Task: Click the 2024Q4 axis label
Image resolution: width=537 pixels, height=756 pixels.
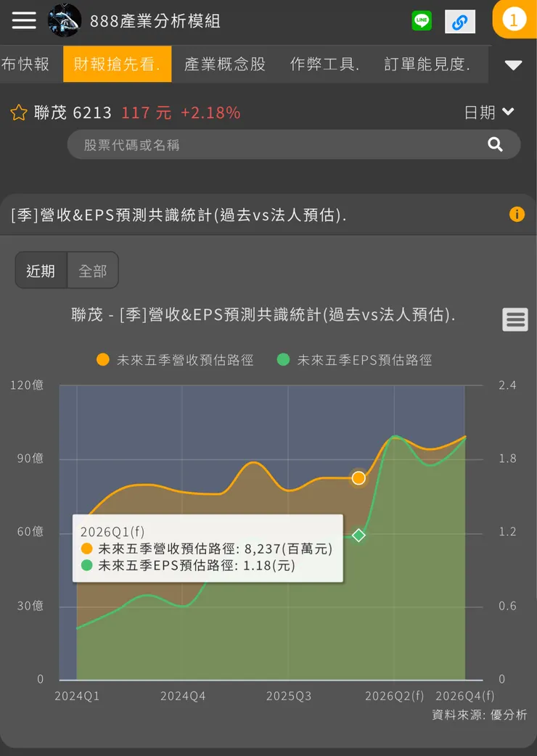Action: click(x=183, y=697)
